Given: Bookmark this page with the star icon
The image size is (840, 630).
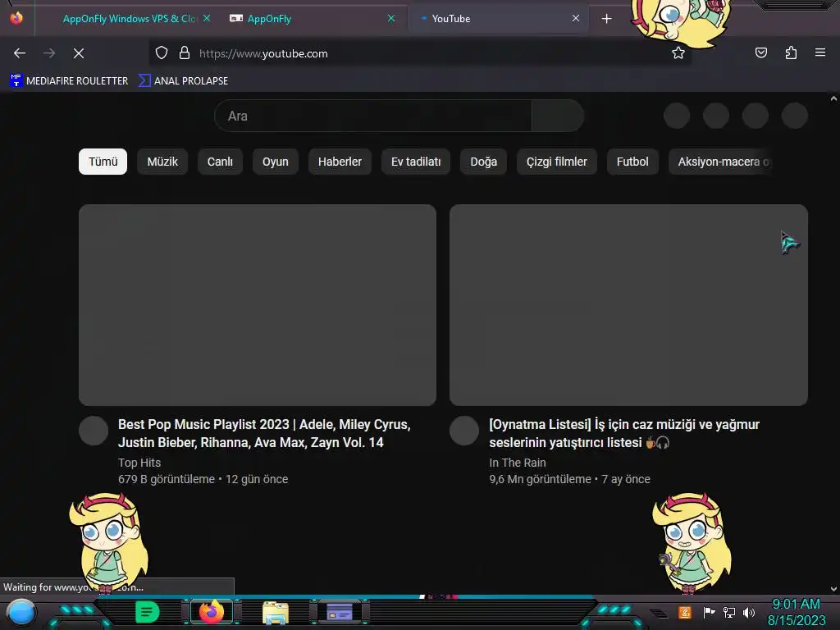Looking at the screenshot, I should point(678,53).
